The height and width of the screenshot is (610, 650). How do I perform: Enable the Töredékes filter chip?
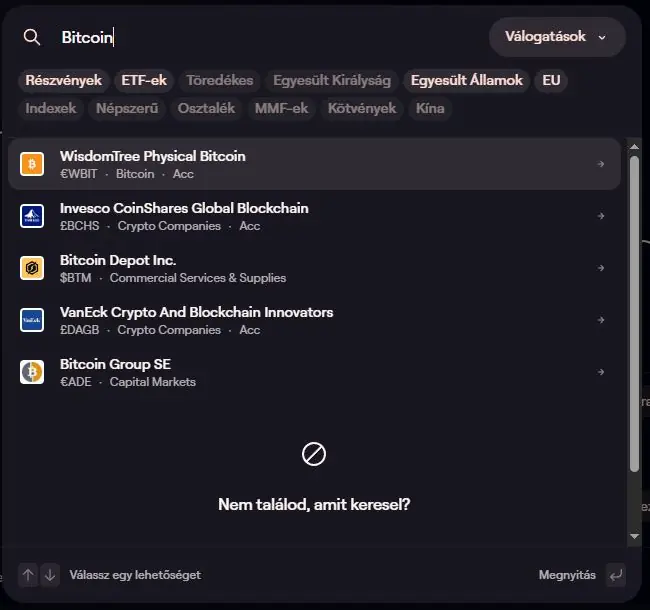tap(220, 80)
